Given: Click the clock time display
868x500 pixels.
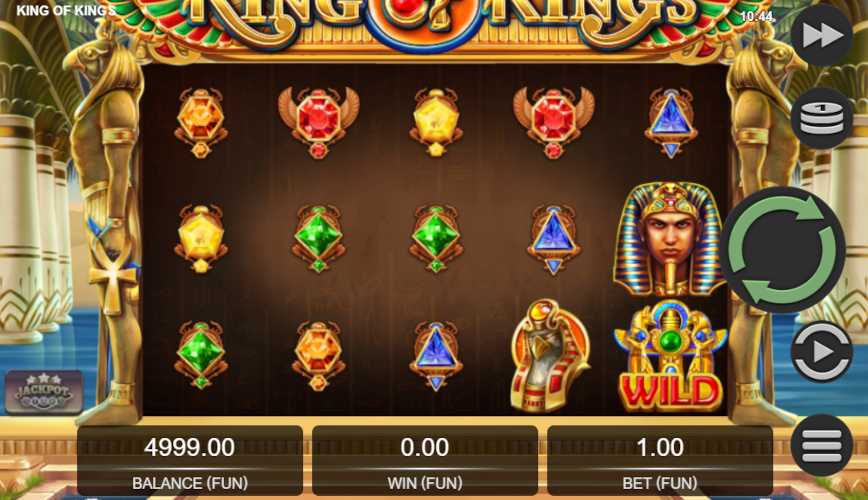Looking at the screenshot, I should 757,17.
